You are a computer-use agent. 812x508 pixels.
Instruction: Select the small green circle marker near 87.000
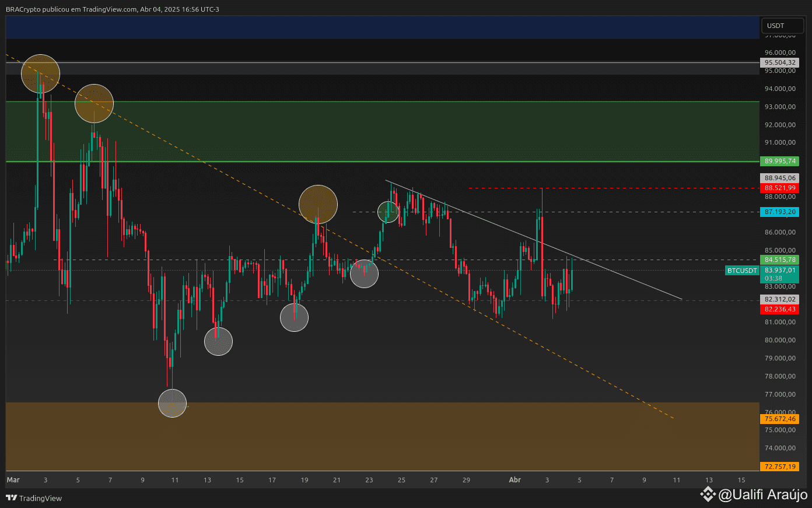(388, 212)
